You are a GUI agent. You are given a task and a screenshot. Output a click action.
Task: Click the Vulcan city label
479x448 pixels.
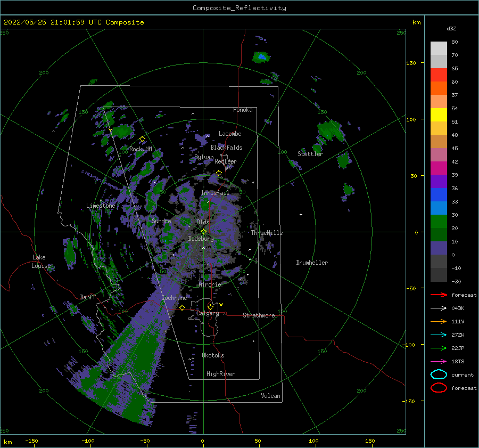[271, 396]
